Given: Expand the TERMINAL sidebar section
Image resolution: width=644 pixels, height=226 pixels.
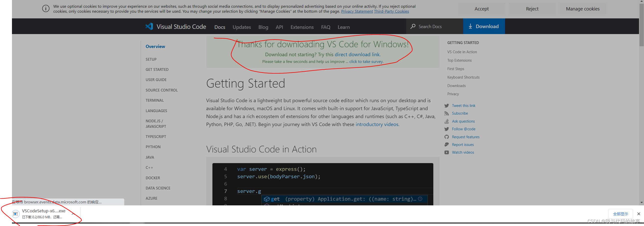Looking at the screenshot, I should tap(154, 100).
